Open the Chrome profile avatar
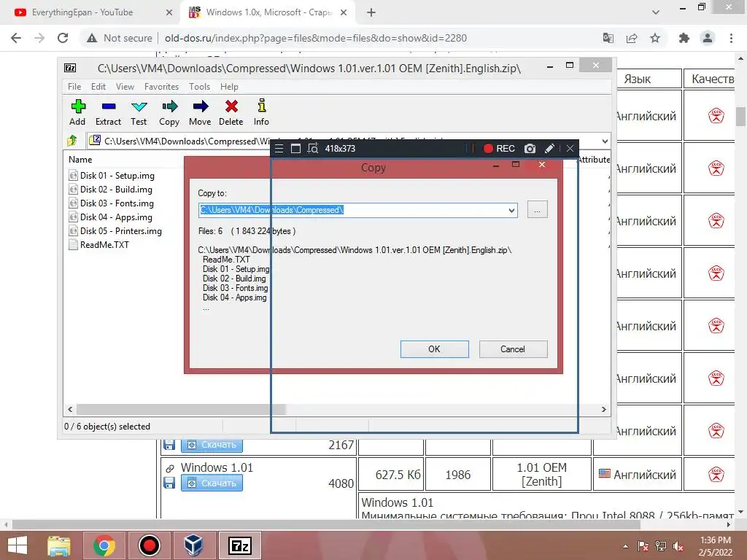 click(x=708, y=38)
